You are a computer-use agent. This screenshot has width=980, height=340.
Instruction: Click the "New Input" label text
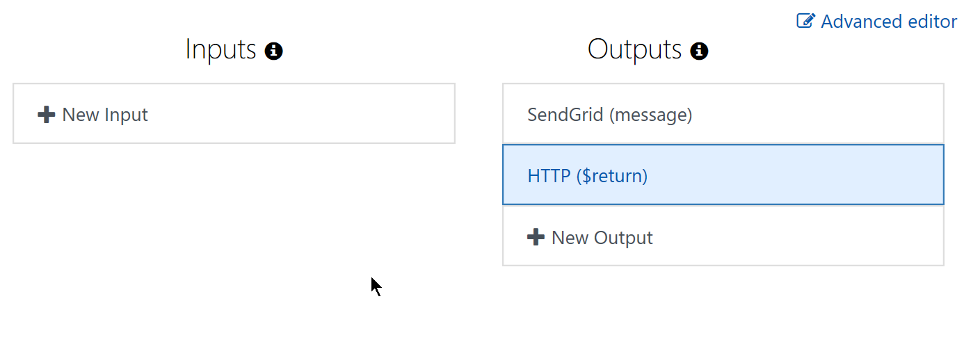pyautogui.click(x=105, y=114)
